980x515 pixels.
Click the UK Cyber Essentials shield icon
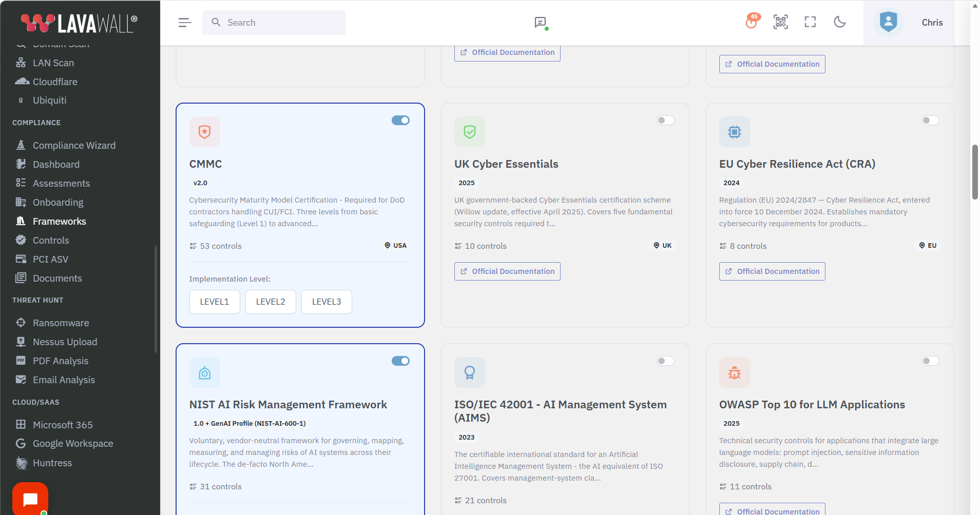(x=469, y=132)
